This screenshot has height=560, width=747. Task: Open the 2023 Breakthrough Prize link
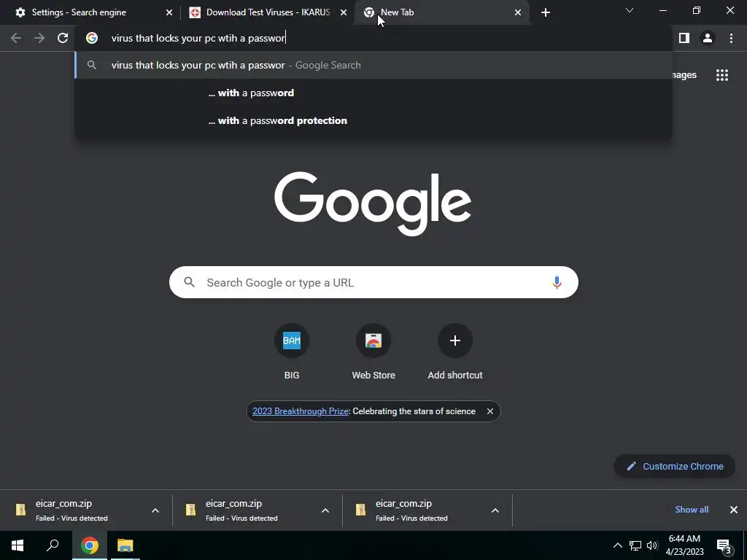pyautogui.click(x=300, y=411)
